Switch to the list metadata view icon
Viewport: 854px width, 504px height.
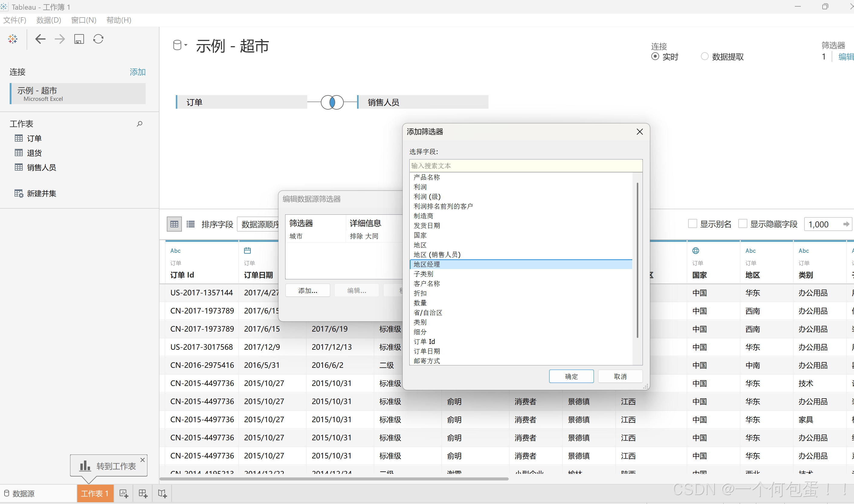pos(191,224)
